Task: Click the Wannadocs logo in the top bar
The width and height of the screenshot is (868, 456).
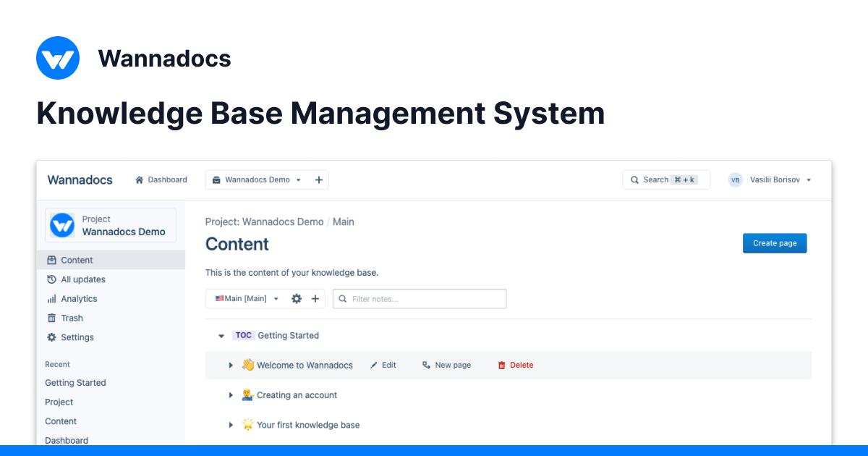Action: (80, 180)
